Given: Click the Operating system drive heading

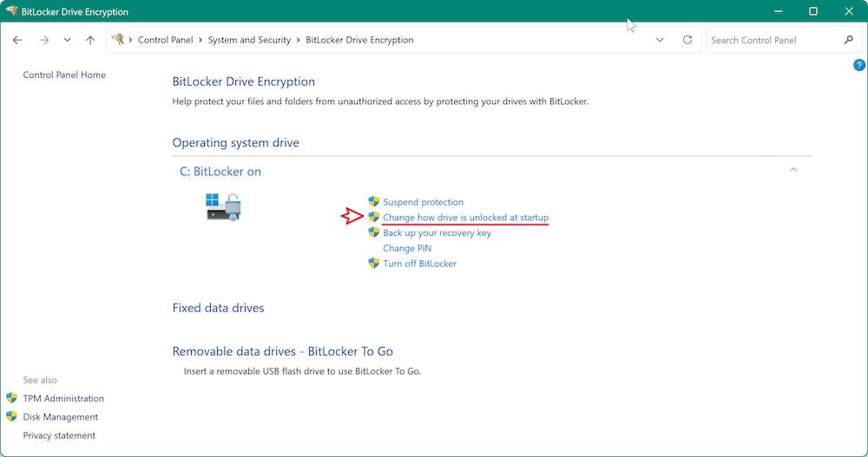Looking at the screenshot, I should pos(235,143).
